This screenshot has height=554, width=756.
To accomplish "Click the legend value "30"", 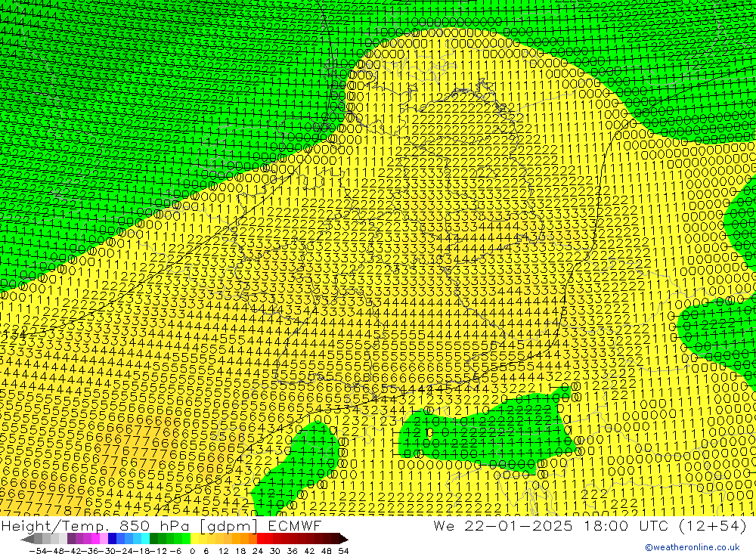I will click(275, 551).
